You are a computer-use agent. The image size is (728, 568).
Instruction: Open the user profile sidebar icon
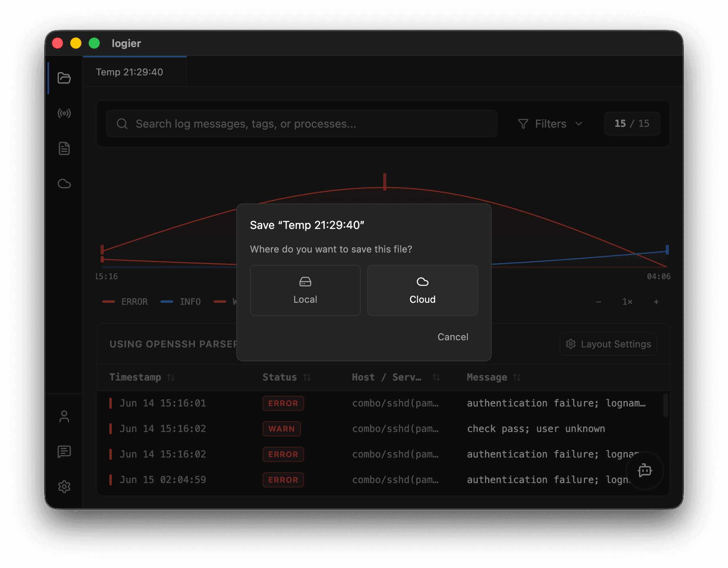pos(64,416)
